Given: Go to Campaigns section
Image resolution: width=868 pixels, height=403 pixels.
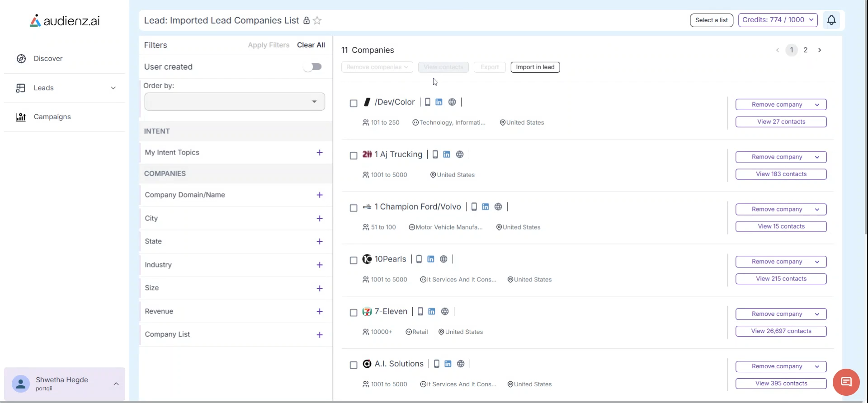Looking at the screenshot, I should (x=52, y=117).
